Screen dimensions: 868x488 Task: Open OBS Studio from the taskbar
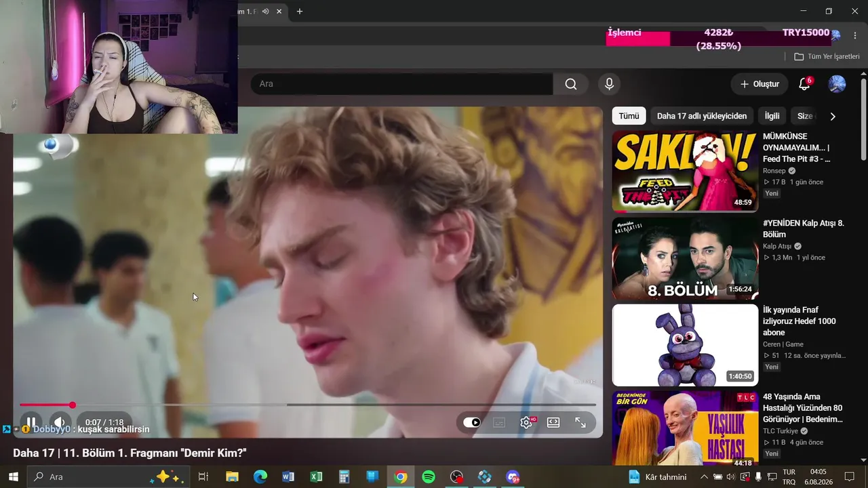coord(457,476)
